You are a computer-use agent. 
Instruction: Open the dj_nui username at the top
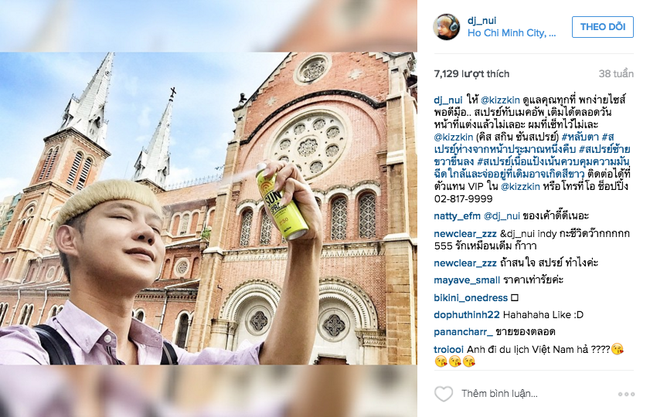point(482,20)
